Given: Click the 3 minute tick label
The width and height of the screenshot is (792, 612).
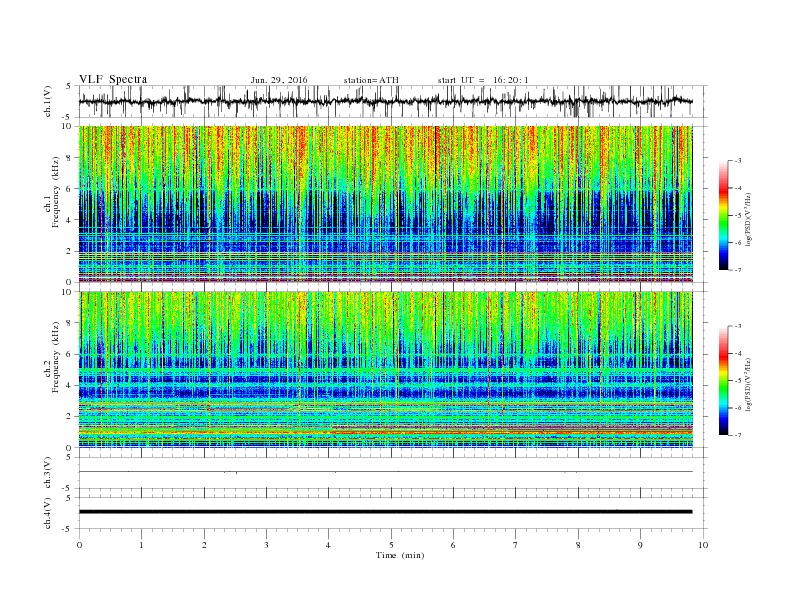Looking at the screenshot, I should coord(266,545).
